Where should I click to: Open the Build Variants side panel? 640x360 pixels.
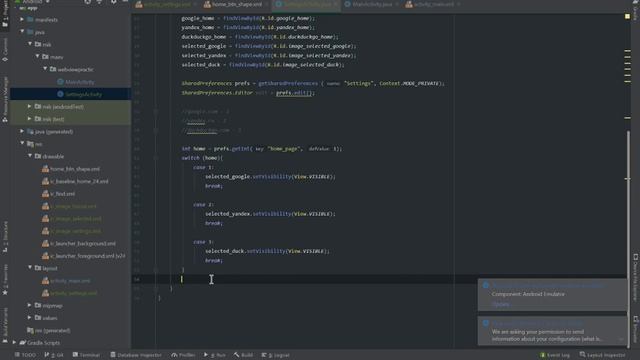point(5,324)
